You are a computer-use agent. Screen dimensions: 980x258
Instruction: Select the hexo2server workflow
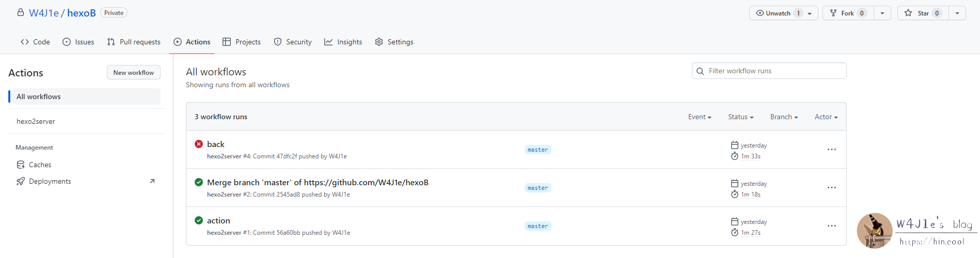click(36, 121)
